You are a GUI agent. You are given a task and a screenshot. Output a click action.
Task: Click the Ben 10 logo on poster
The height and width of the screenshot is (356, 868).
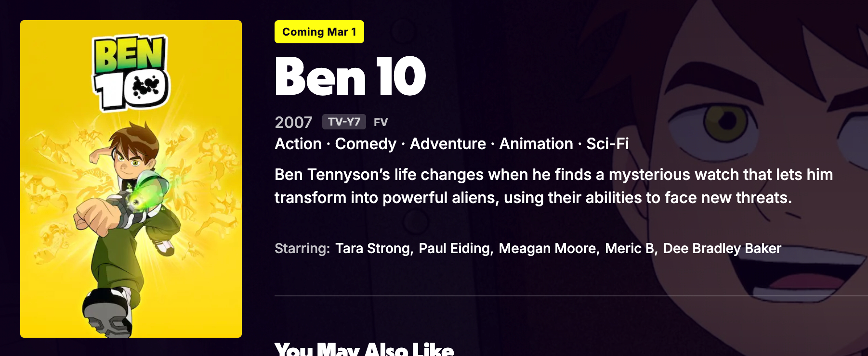131,72
